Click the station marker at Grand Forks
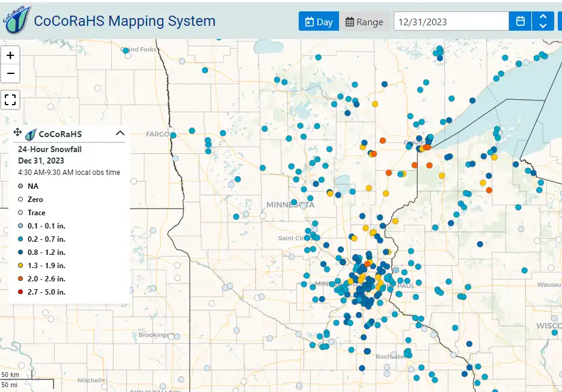Image resolution: width=562 pixels, height=392 pixels. point(126,51)
